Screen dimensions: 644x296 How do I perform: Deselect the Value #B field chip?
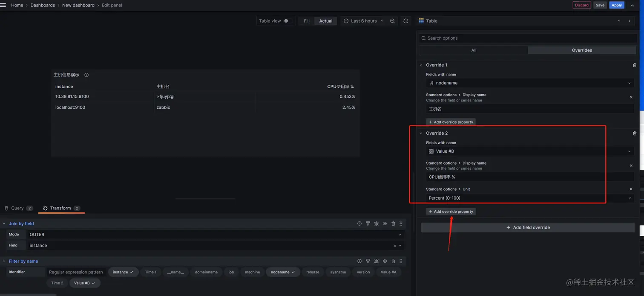(85, 283)
